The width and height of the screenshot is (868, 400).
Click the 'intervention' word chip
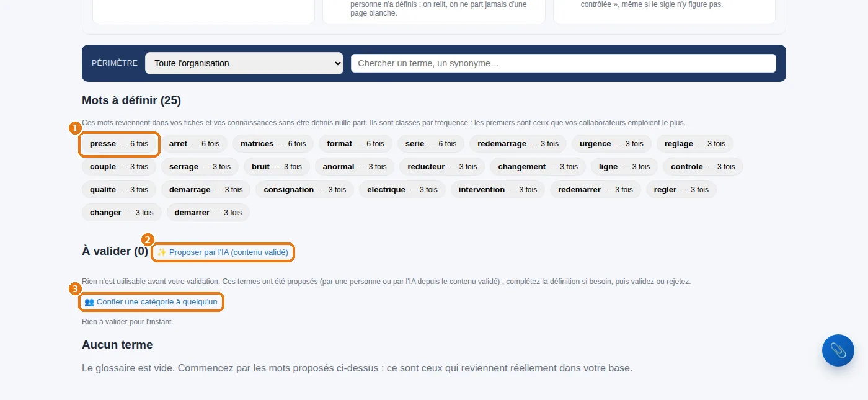tap(498, 190)
